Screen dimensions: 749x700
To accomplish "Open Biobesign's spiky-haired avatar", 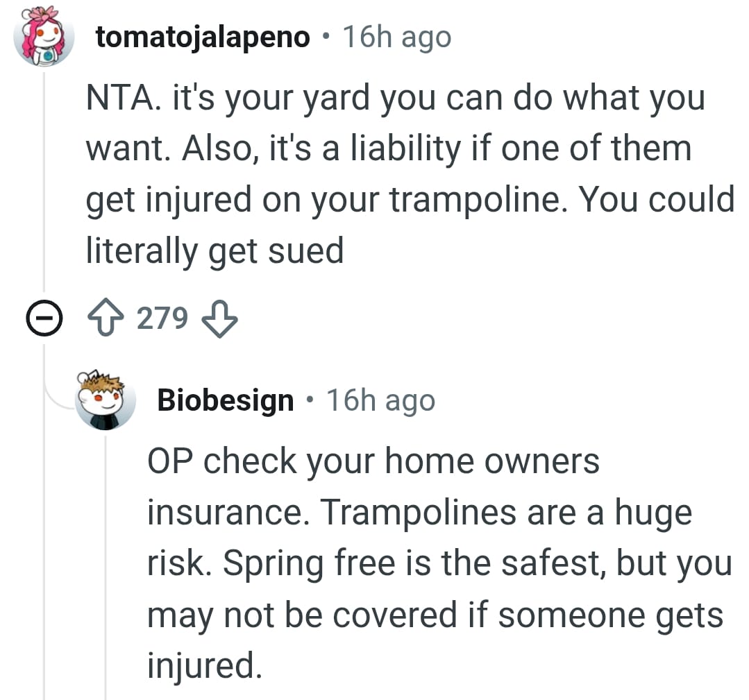I will (x=106, y=400).
